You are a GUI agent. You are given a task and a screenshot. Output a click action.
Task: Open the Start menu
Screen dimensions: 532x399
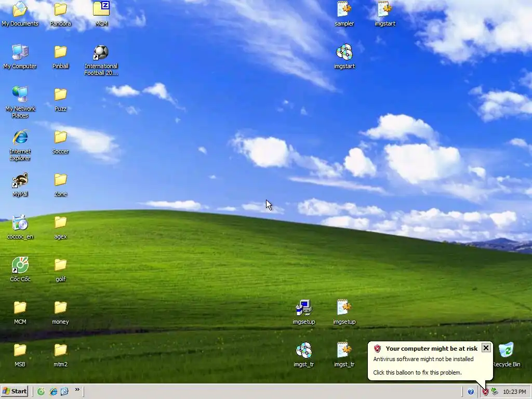click(x=14, y=391)
